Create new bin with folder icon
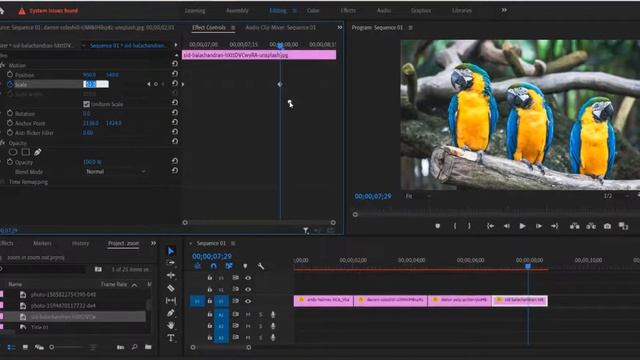The width and height of the screenshot is (640, 360). point(148,347)
